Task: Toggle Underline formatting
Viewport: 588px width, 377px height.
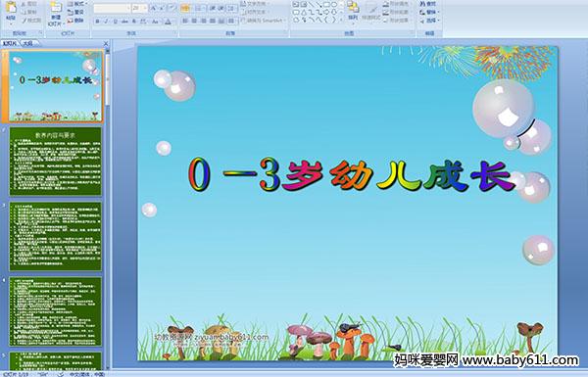Action: click(x=115, y=22)
